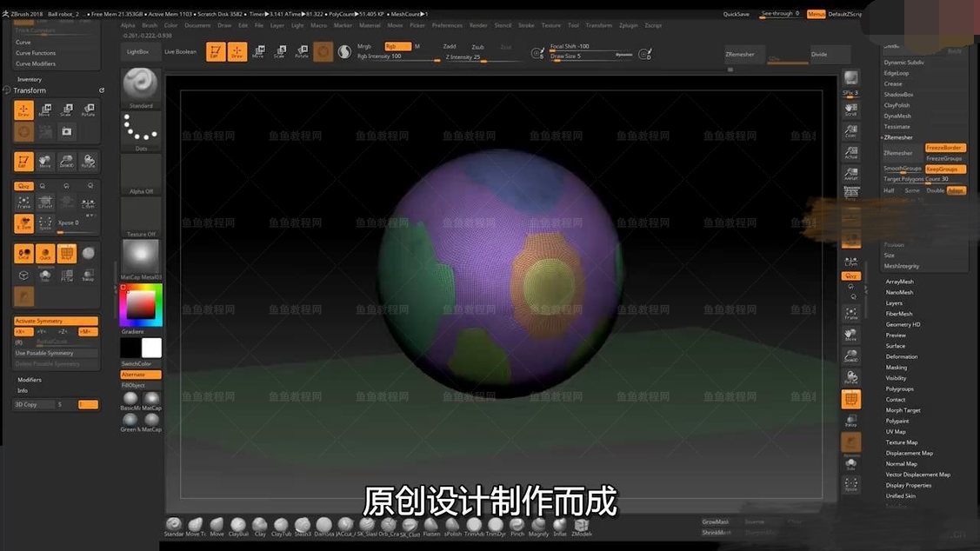Toggle Activate Symmetry
This screenshot has height=551, width=980.
pos(56,321)
